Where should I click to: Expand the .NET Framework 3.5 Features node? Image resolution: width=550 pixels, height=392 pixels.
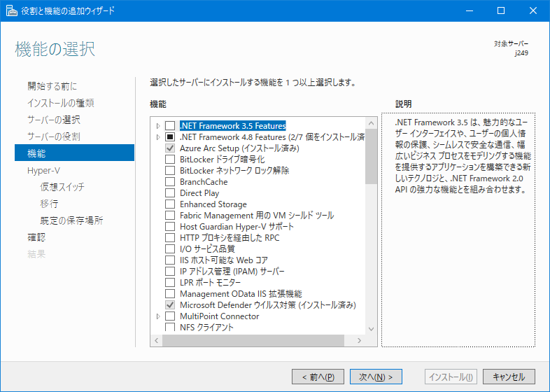pyautogui.click(x=159, y=126)
